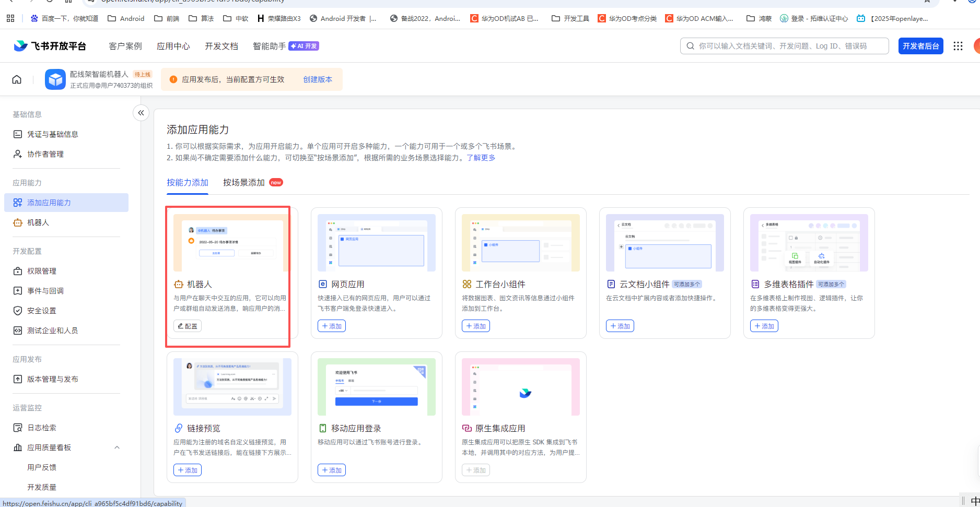
Task: Open 客户案例 in top navigation
Action: pos(125,46)
